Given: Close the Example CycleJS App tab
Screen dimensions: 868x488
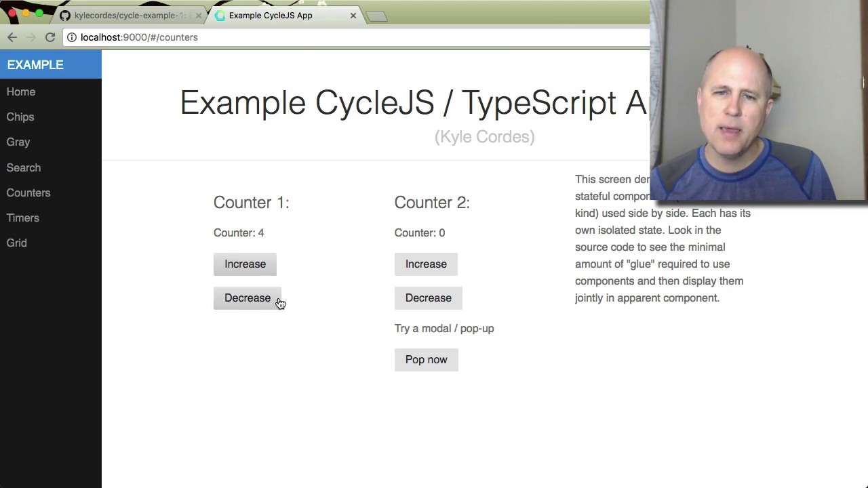Looking at the screenshot, I should click(x=353, y=15).
